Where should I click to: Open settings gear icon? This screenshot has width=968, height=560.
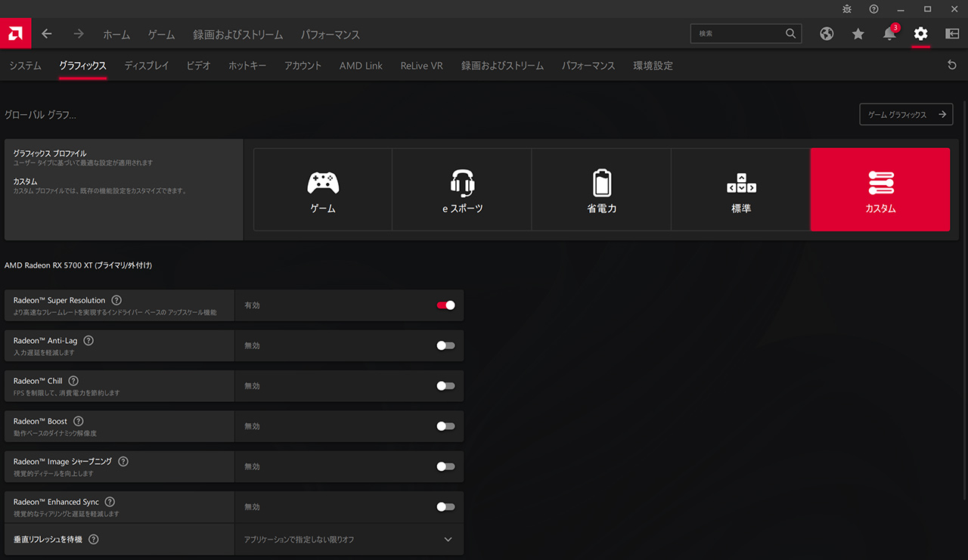[x=920, y=34]
